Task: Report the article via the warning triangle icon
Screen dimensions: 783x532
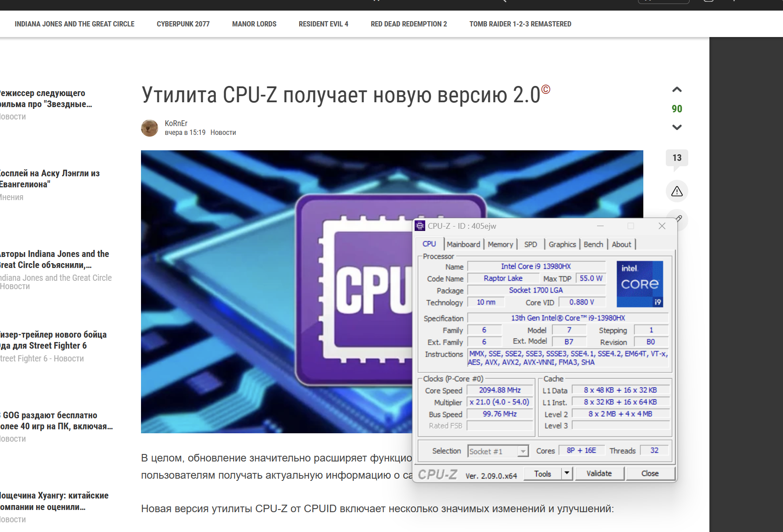Action: coord(677,191)
